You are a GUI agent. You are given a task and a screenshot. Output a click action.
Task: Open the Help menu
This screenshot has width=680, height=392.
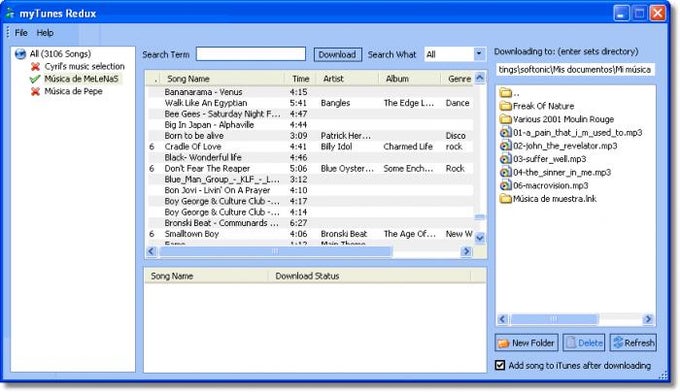pyautogui.click(x=45, y=33)
